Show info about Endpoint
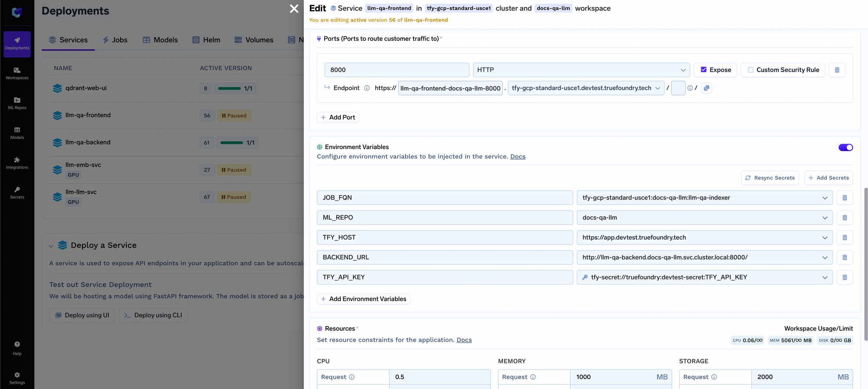The width and height of the screenshot is (868, 389). [367, 88]
